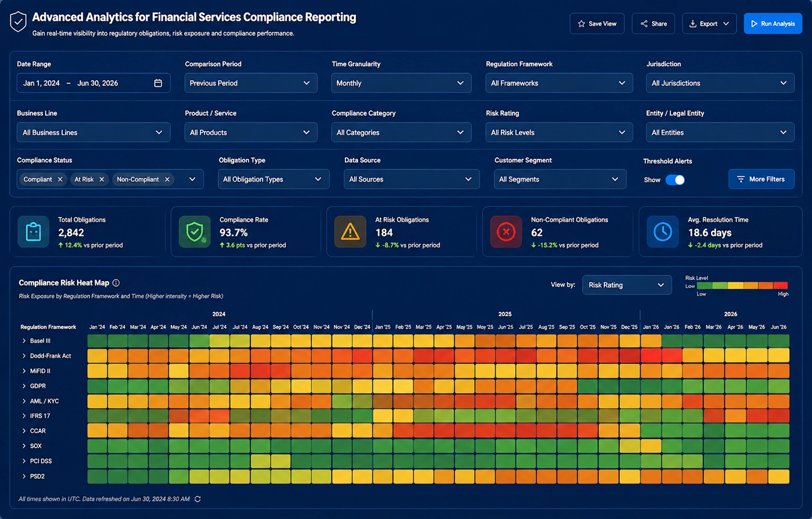Click the Regulation Framework column header
The height and width of the screenshot is (519, 812).
(48, 327)
